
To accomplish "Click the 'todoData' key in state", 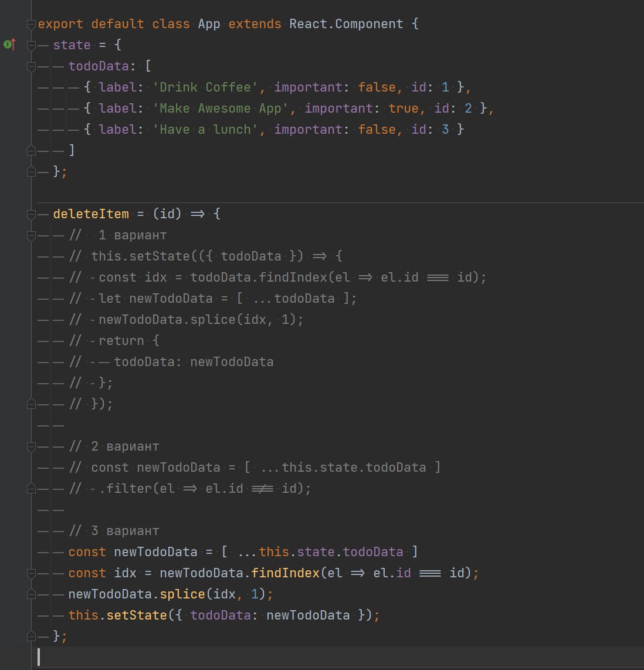I will coord(99,66).
